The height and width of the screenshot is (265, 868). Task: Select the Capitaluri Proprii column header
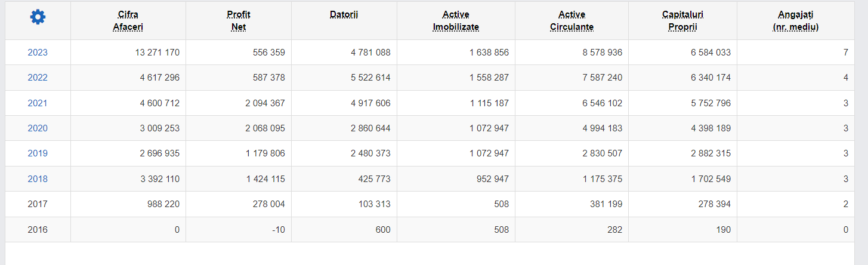point(682,20)
